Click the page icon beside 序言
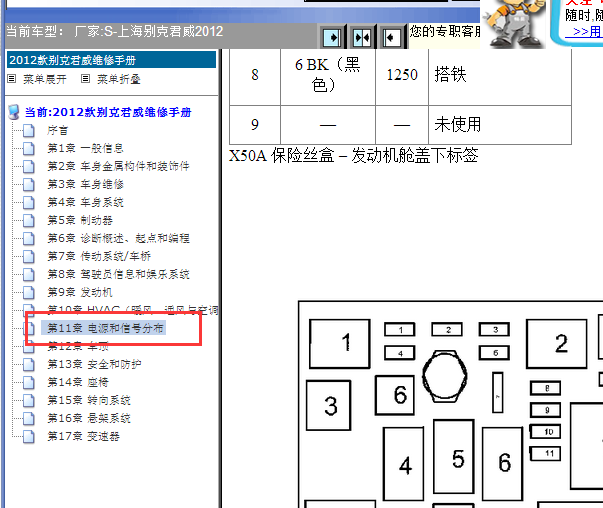Screen dimensions: 603x508 28,131
